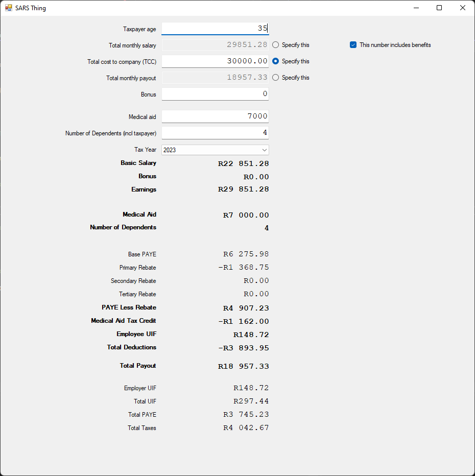The width and height of the screenshot is (475, 476).
Task: Minimize the SARS Thing window
Action: (416, 8)
